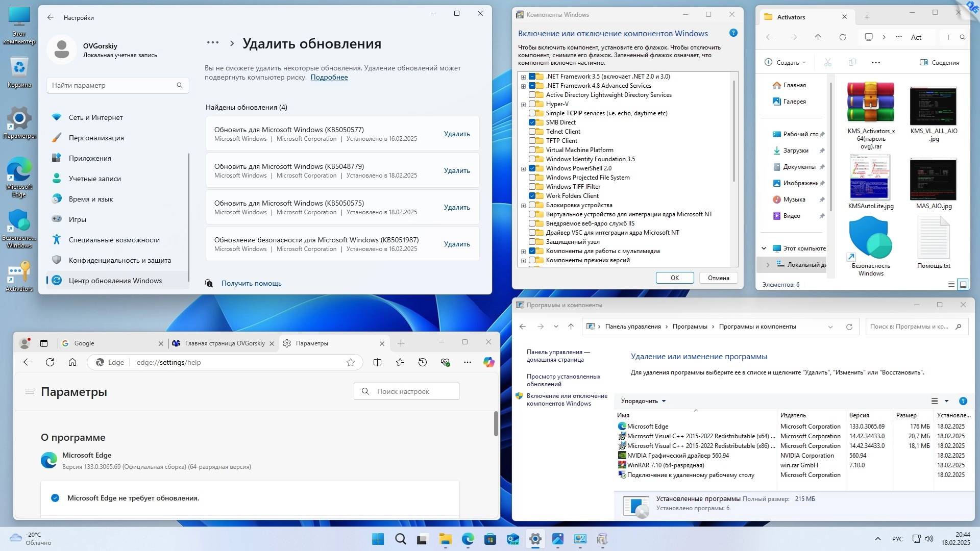Uncheck SMB Direct component checkbox
Image resolution: width=980 pixels, height=551 pixels.
532,122
